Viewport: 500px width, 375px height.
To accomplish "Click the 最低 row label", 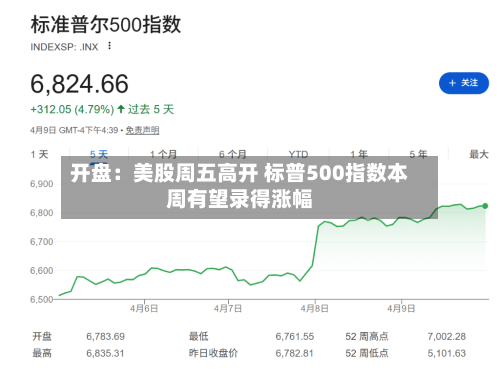I will point(199,336).
